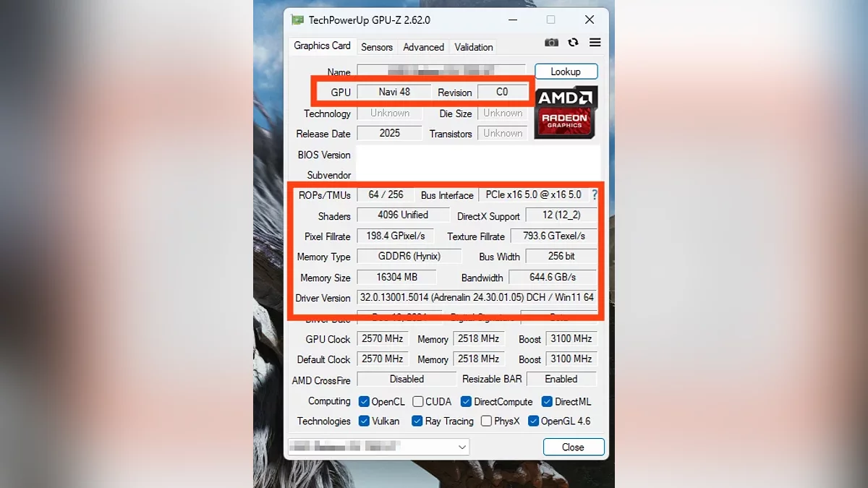
Task: Click the Shaders value 4096 Unified
Action: tap(403, 215)
